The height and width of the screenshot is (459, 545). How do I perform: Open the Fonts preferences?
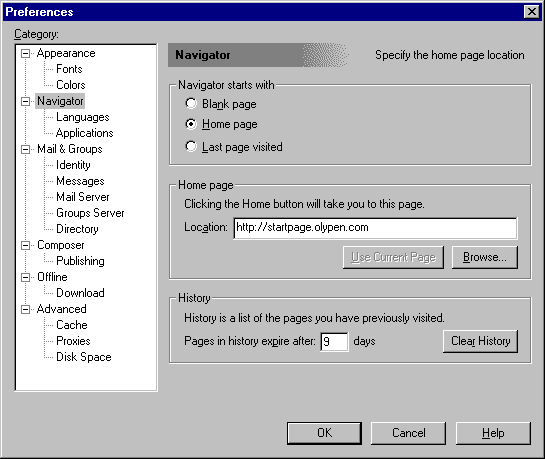click(x=69, y=69)
